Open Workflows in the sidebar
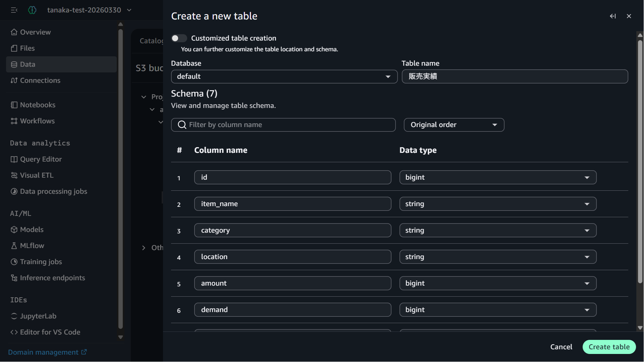Screen dimensions: 644x362 (61, 121)
